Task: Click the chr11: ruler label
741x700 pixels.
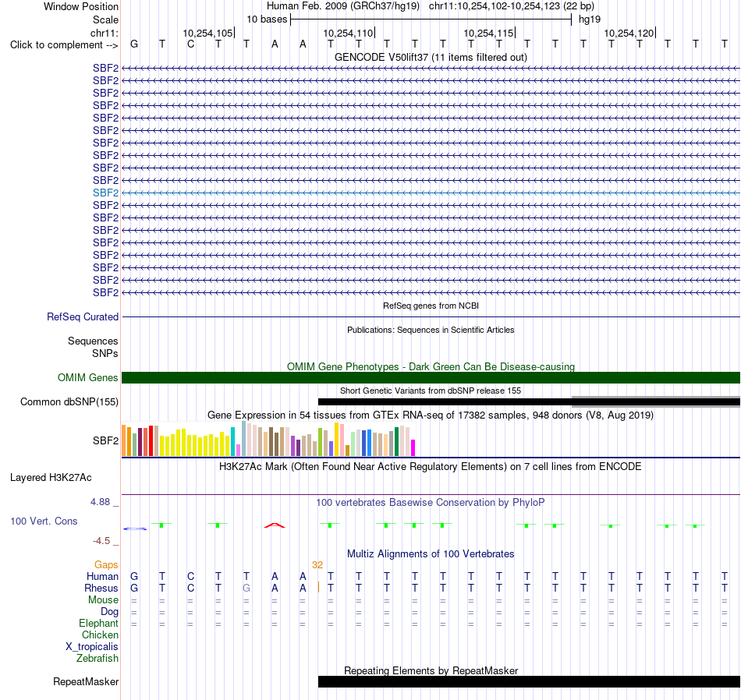Action: coord(105,33)
